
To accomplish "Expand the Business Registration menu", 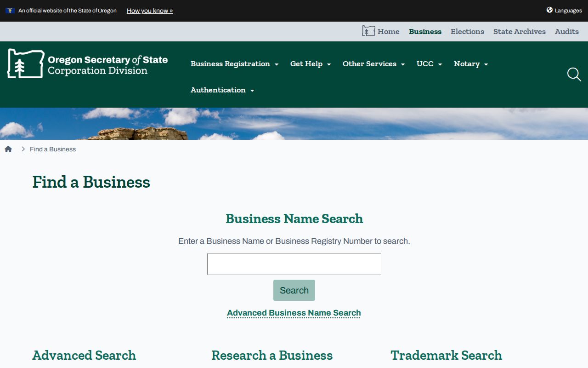I will [235, 64].
